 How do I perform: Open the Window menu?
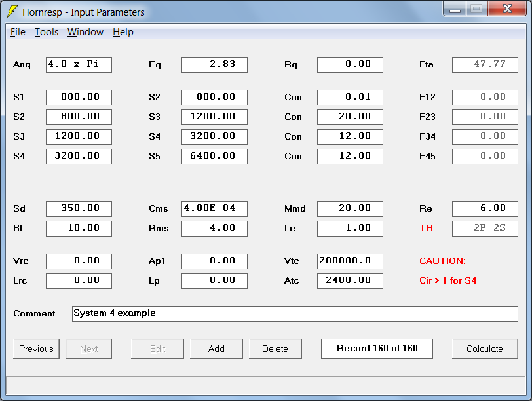click(85, 32)
